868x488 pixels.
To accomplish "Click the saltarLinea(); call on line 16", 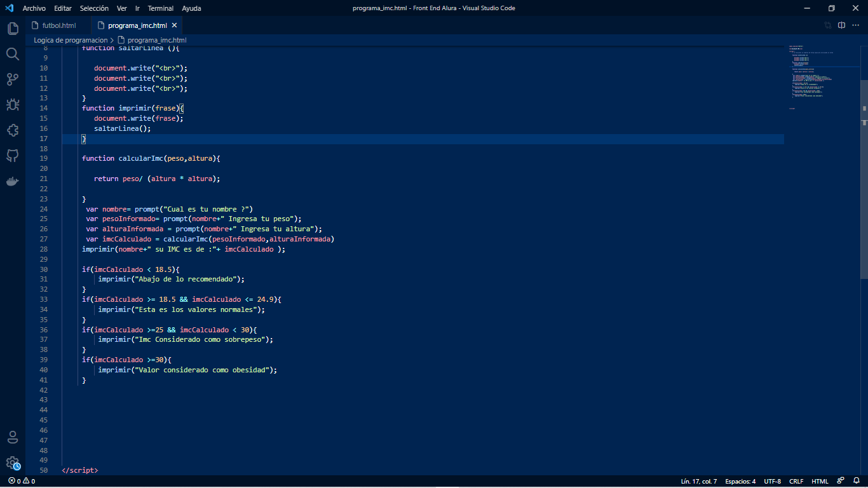I will point(123,128).
